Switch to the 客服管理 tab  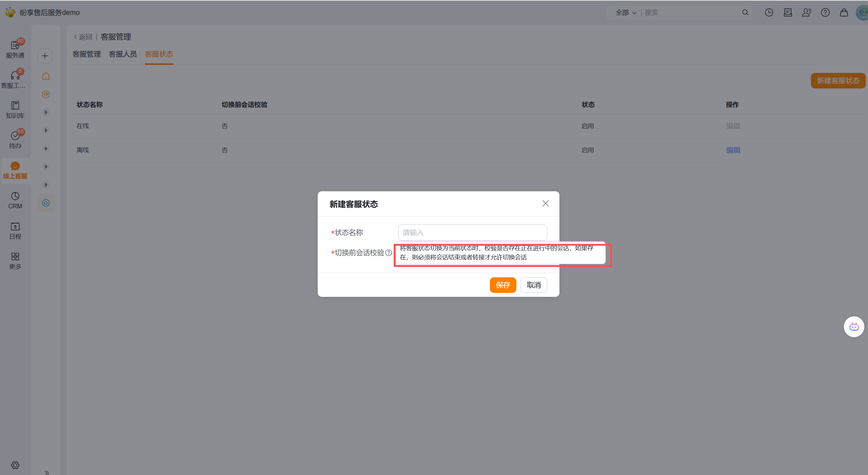[87, 54]
